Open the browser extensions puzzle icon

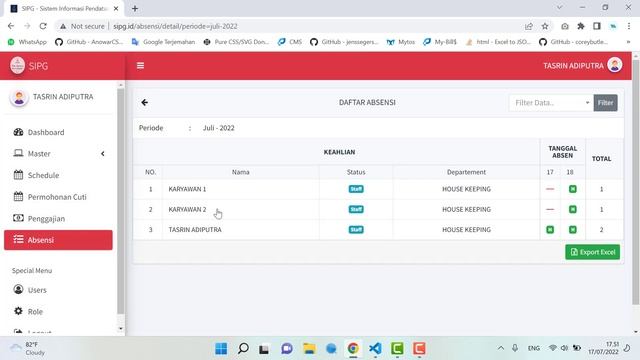click(581, 26)
